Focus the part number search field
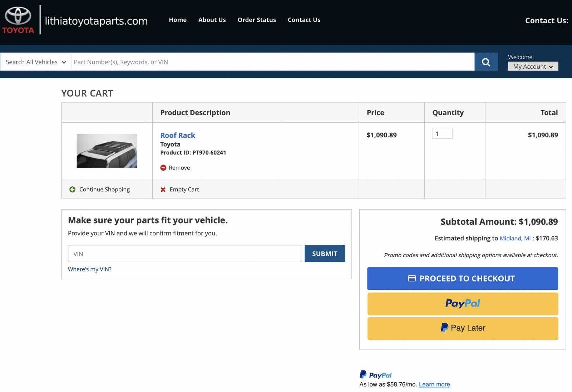The image size is (572, 392). click(273, 62)
